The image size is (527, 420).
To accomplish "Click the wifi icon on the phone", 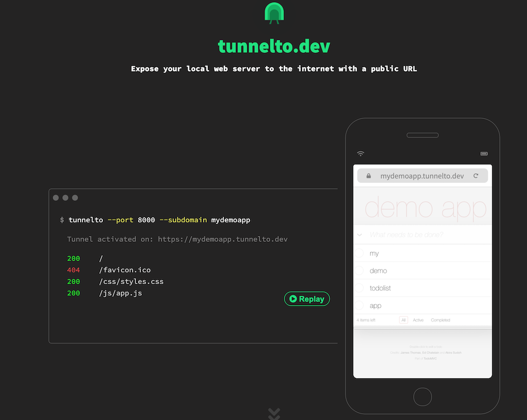I will coord(360,153).
